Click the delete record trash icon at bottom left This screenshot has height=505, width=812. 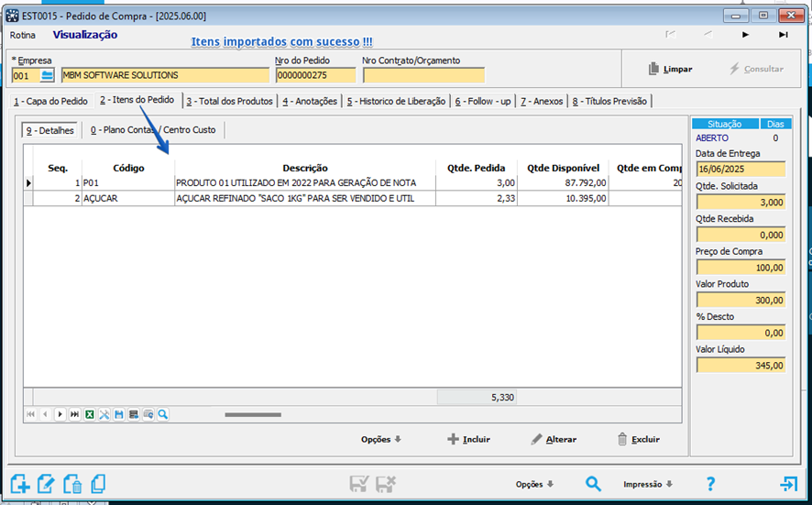point(71,484)
